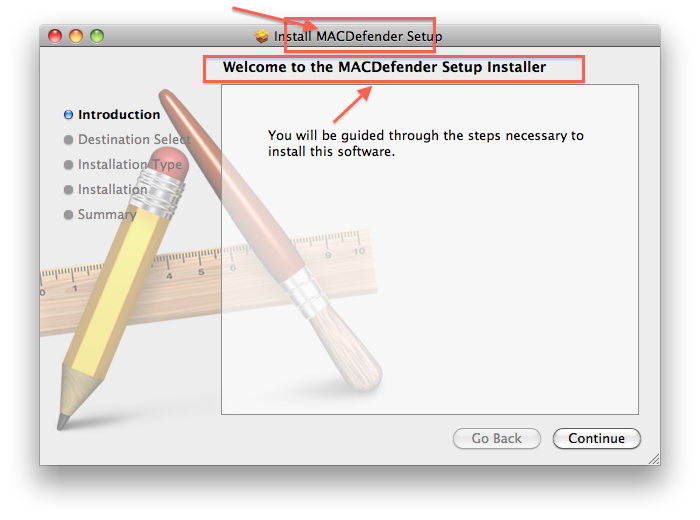The image size is (700, 520).
Task: Click the red close window button
Action: click(55, 36)
